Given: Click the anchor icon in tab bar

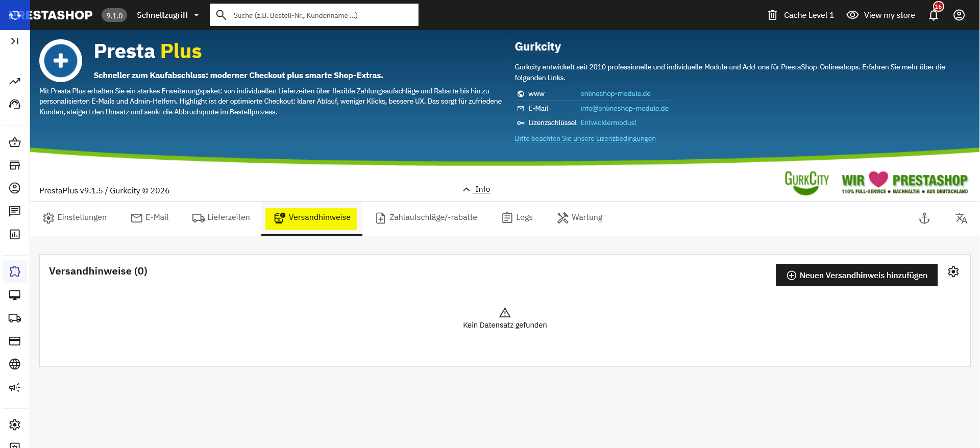Looking at the screenshot, I should pos(924,218).
